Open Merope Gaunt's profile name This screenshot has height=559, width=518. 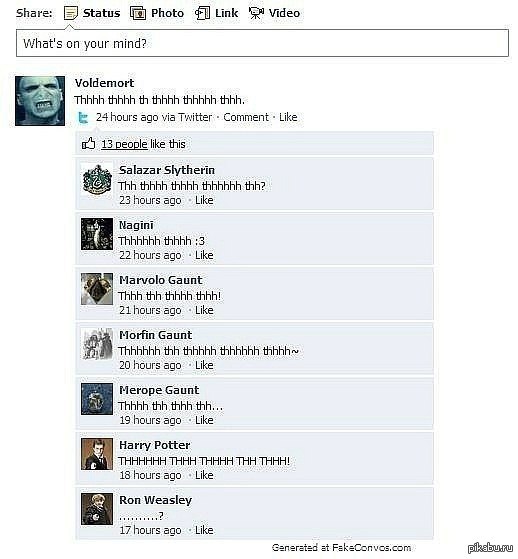[x=159, y=390]
